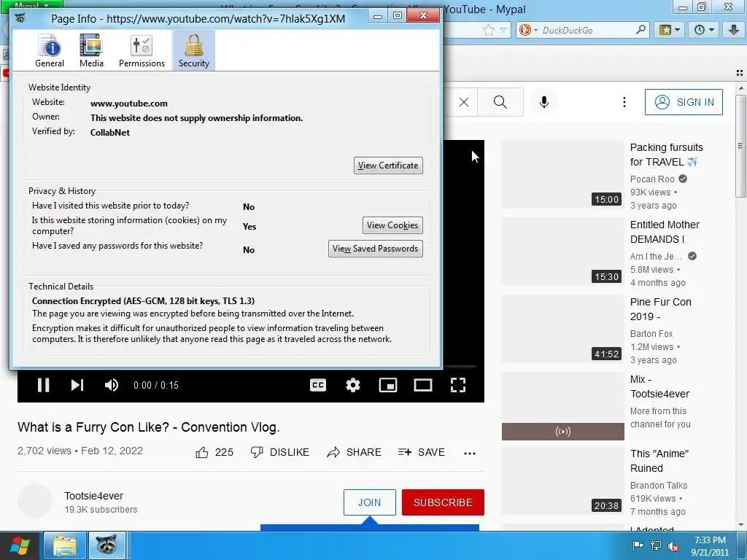Click the 20:38 video thumbnail
747x560 pixels.
pos(562,481)
